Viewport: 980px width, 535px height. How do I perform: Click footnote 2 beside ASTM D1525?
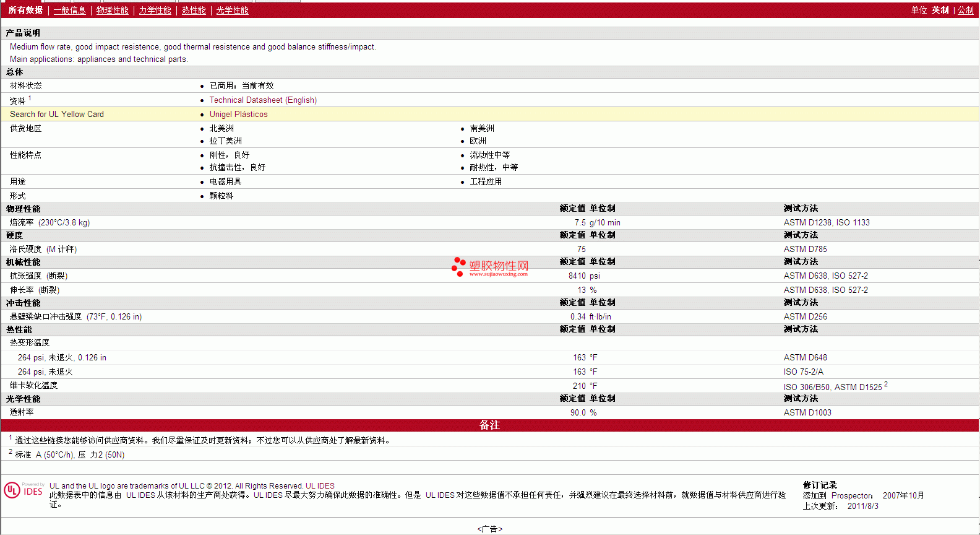[x=886, y=385]
